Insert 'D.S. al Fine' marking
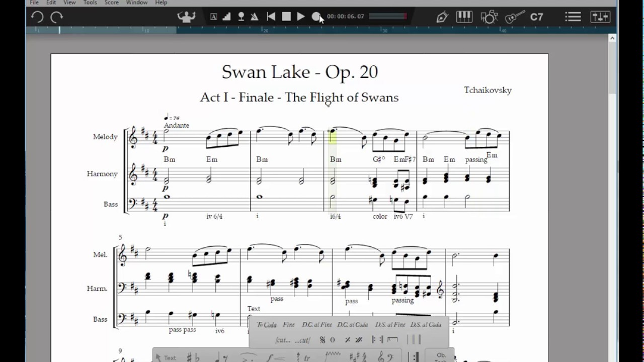 390,325
